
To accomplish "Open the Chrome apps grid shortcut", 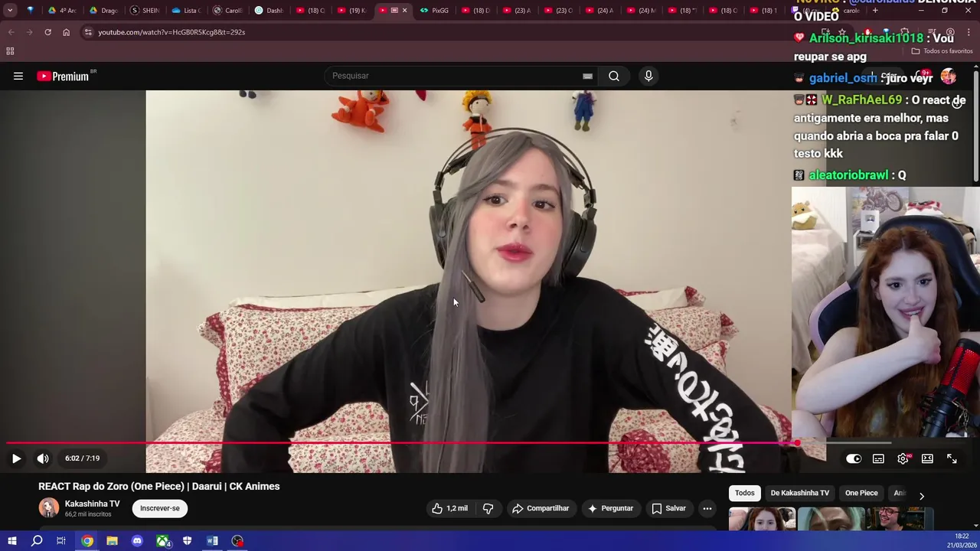I will point(10,51).
